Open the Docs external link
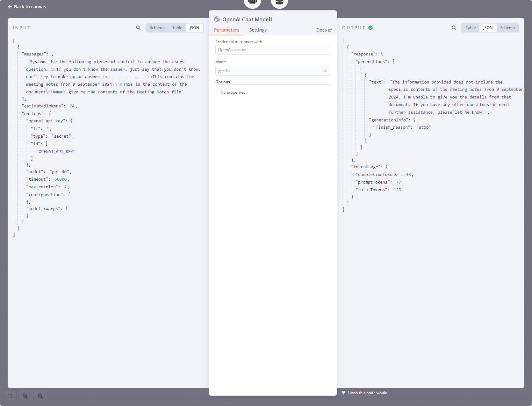The width and height of the screenshot is (532, 406). [x=324, y=30]
